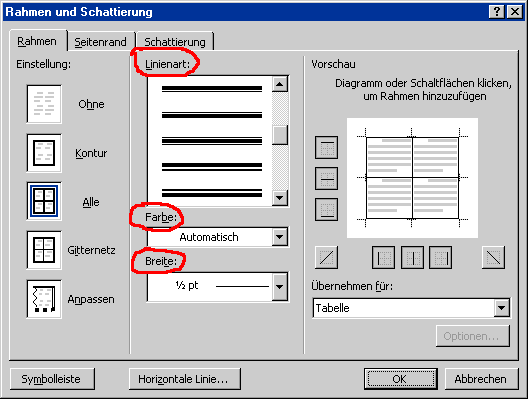Click the ½ pt width value

tap(187, 285)
